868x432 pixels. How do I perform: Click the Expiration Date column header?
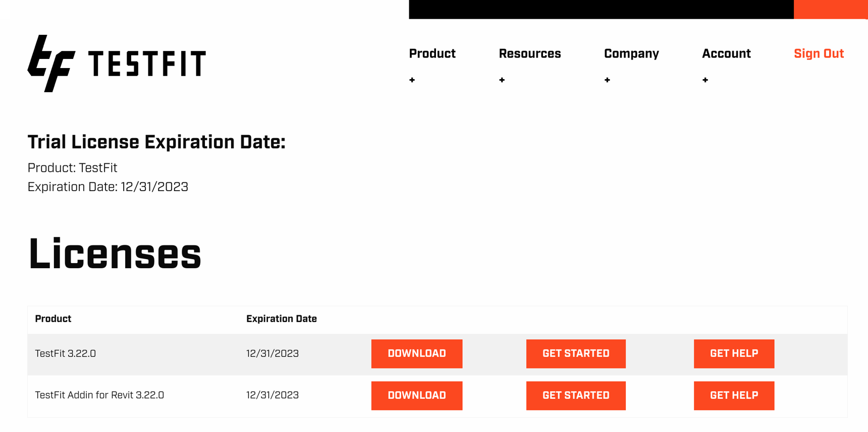pos(281,319)
